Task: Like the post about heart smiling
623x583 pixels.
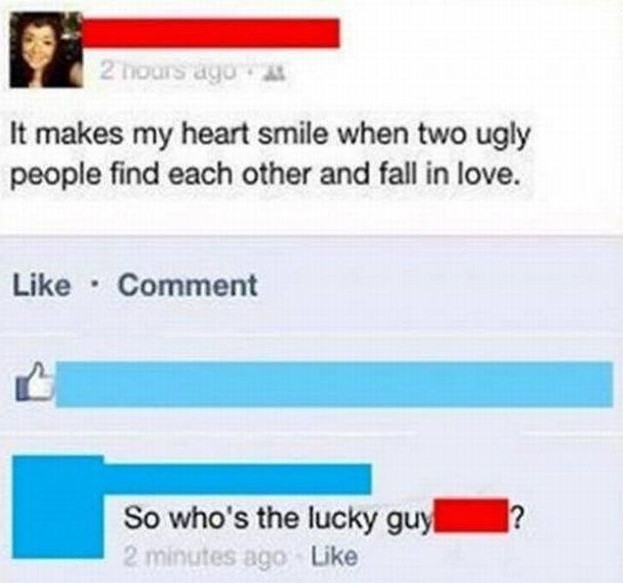Action: point(41,286)
